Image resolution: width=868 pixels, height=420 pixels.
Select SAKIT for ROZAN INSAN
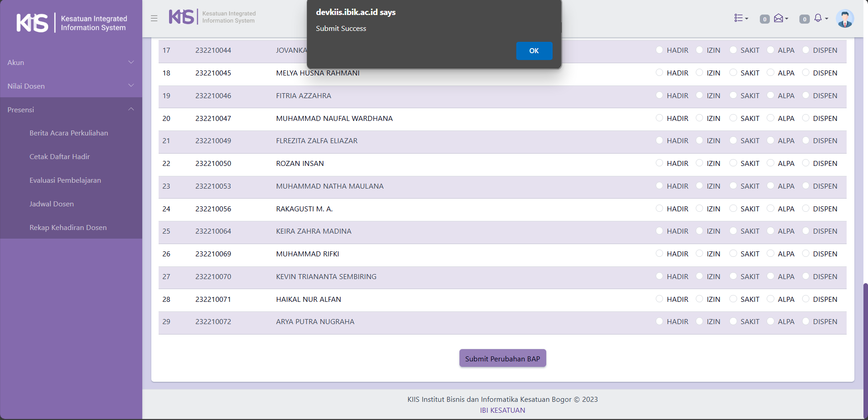coord(733,163)
